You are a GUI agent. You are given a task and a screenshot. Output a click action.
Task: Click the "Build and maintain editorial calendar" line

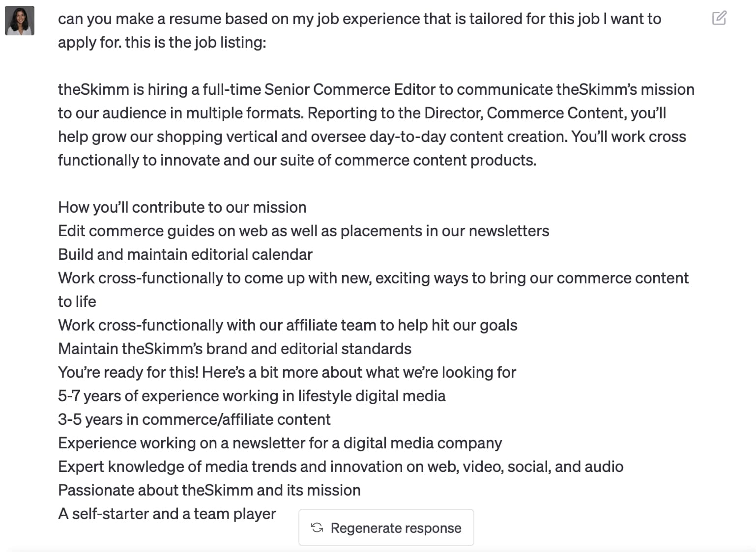click(185, 255)
